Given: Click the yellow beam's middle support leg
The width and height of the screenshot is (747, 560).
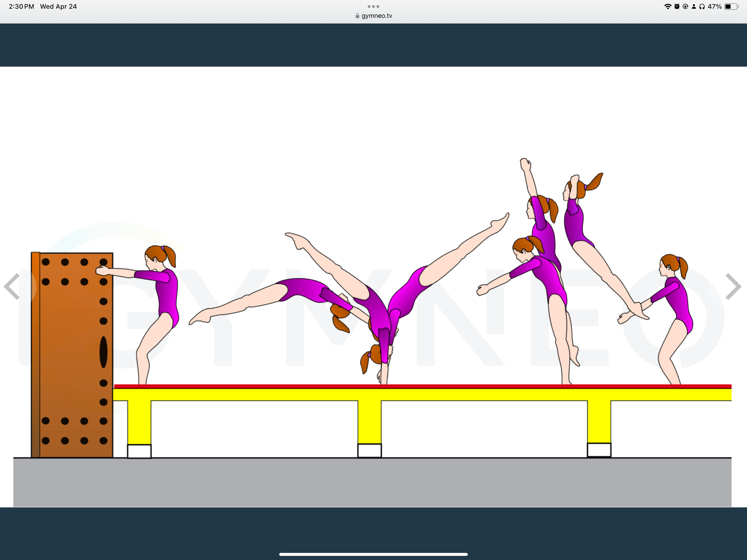Looking at the screenshot, I should 369,422.
